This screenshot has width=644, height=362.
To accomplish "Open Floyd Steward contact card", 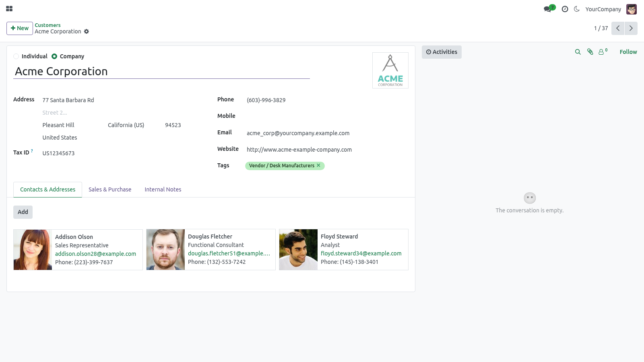I will coord(344,250).
